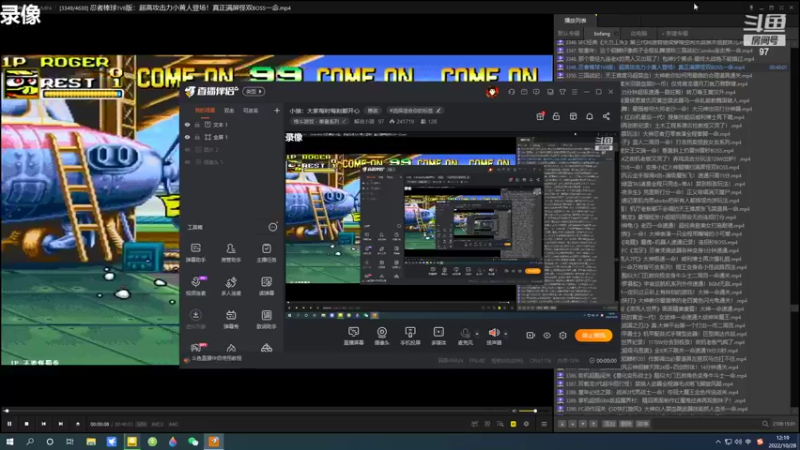Open the 播放列表 panel tab

point(575,20)
